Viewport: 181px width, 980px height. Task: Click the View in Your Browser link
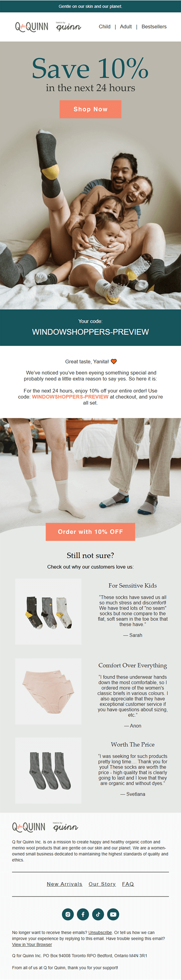pos(32,944)
